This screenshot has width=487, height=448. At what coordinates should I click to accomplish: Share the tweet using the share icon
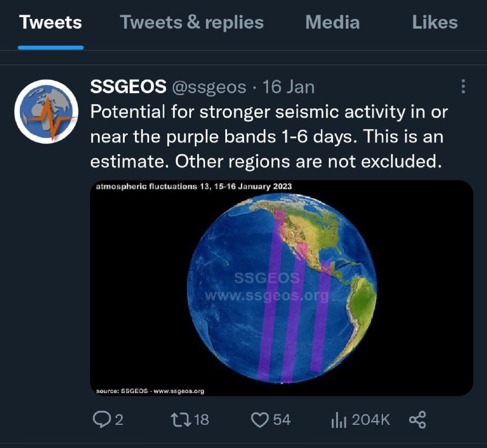click(418, 420)
